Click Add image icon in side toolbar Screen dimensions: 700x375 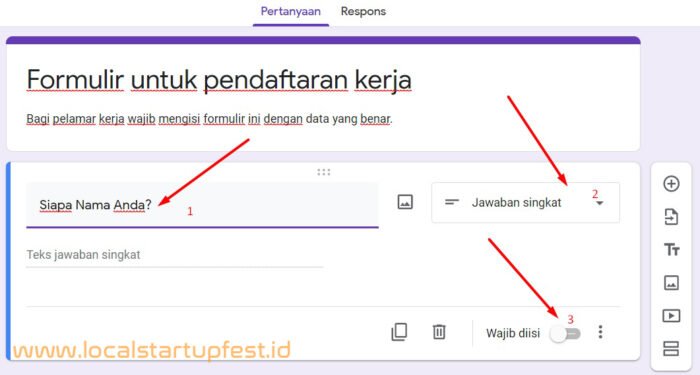pyautogui.click(x=671, y=283)
